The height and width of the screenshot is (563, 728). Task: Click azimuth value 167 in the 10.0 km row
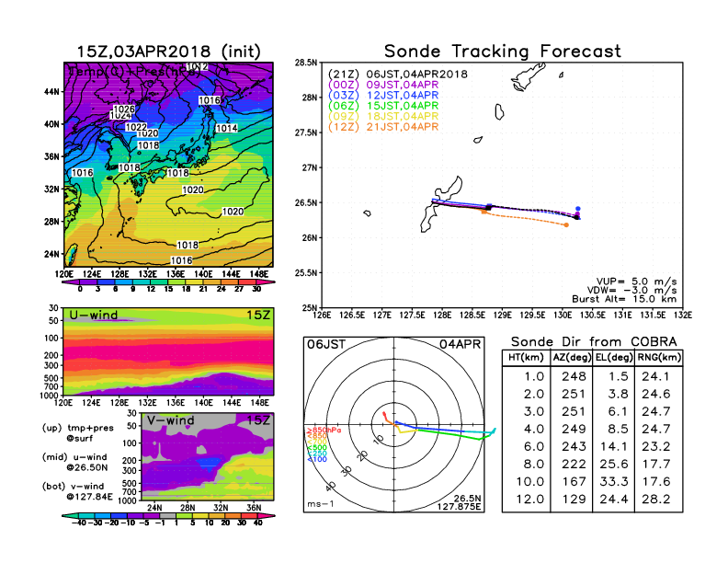tap(574, 481)
